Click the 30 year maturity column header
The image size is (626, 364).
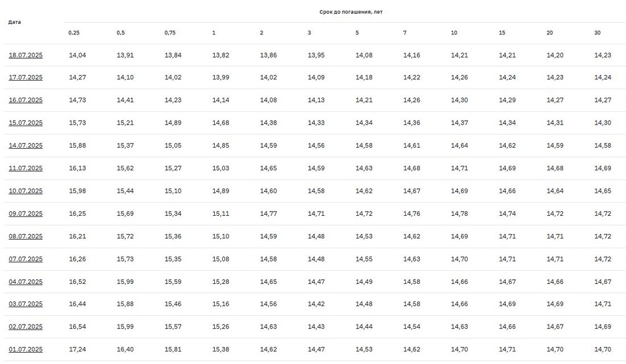click(x=597, y=33)
